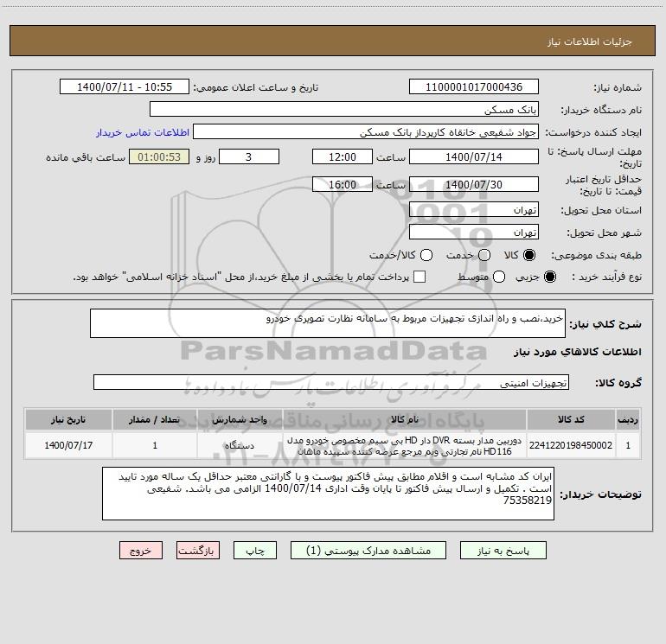The width and height of the screenshot is (666, 644).
Task: Click the تاریخ نیاز column header
Action: click(68, 419)
